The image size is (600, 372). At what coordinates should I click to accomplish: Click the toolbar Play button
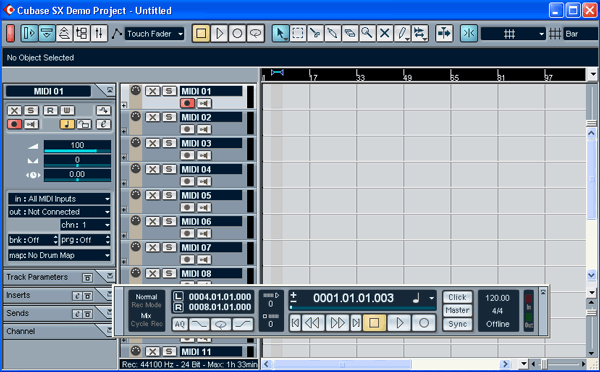219,34
